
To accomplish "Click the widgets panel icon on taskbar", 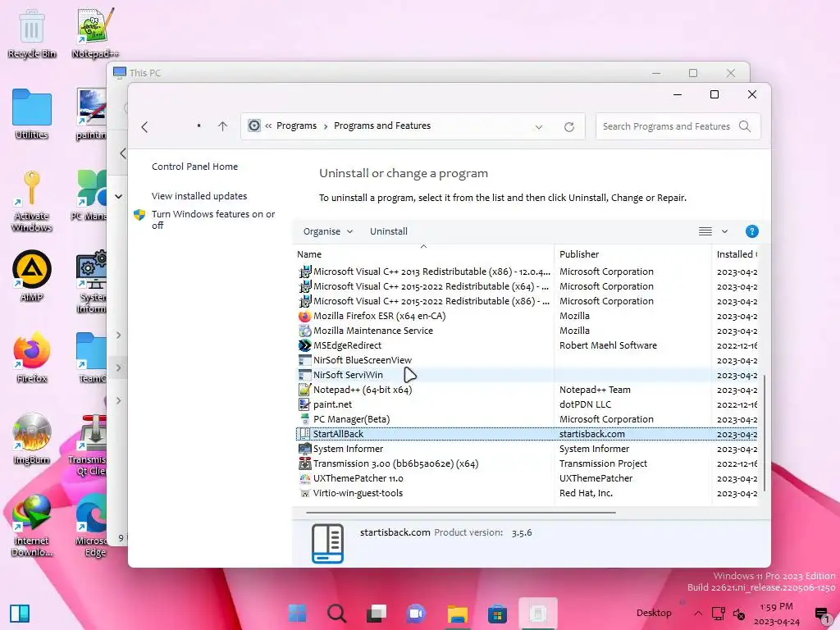I will point(20,614).
